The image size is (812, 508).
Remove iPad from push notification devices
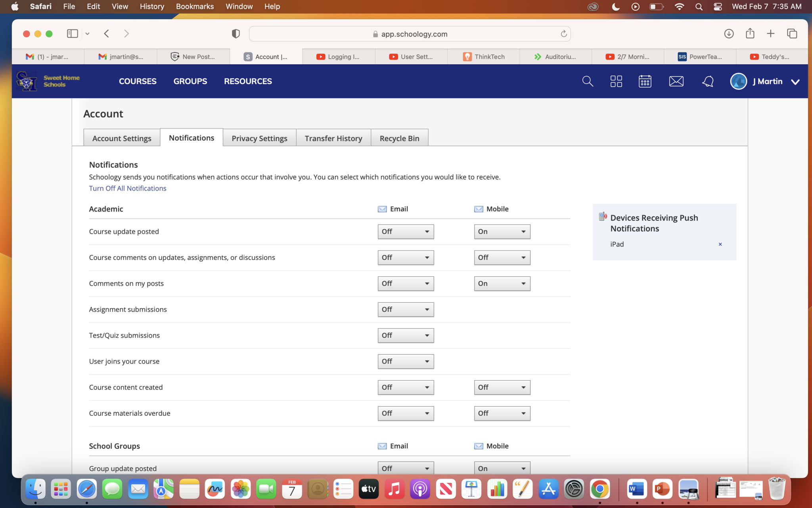click(x=720, y=244)
